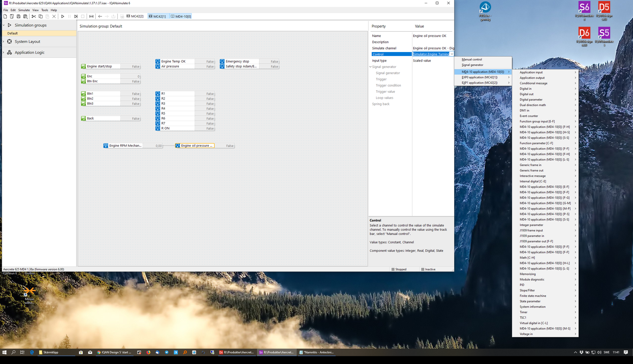Image resolution: width=633 pixels, height=364 pixels.
Task: Toggle the Btn2 False value
Action: click(x=130, y=99)
